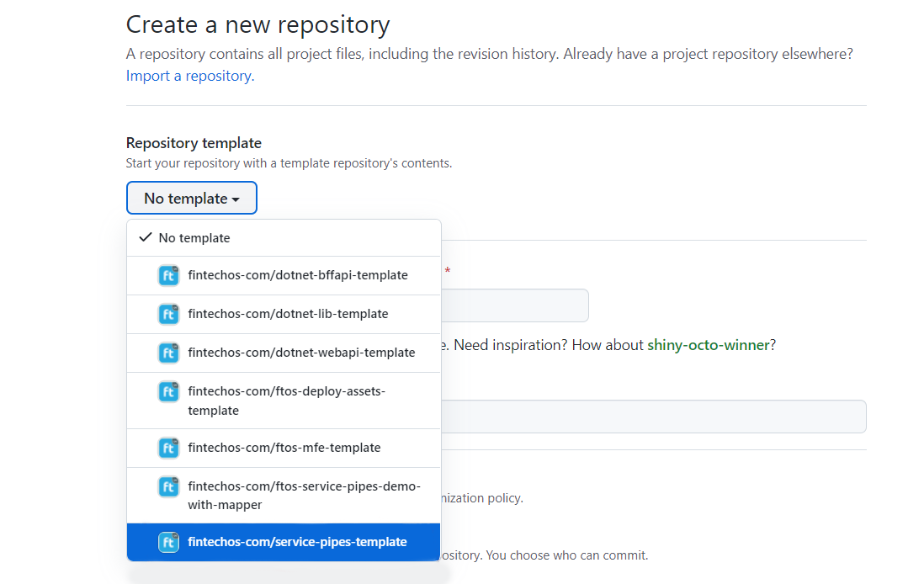Viewport: 924px width, 584px height.
Task: Select fintechos-com/dotnet-bffapi-template from the list
Action: click(x=298, y=275)
